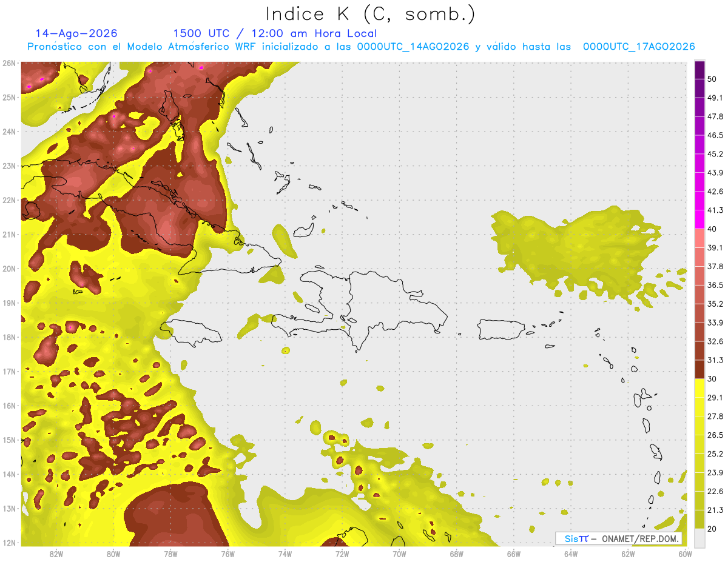Viewport: 728px width, 562px height.
Task: Pick the salmon colorbar segment between 39.1 and 40
Action: point(699,238)
